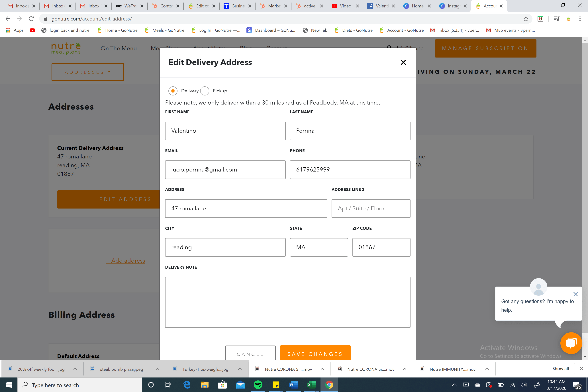
Task: Click the Apt / Suite / Floor field
Action: coord(371,208)
